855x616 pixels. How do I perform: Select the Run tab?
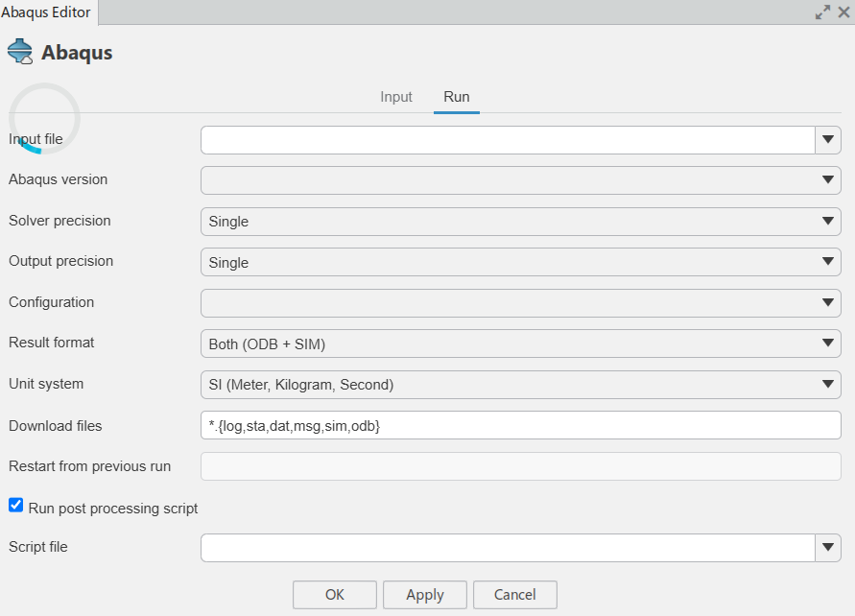[x=456, y=97]
